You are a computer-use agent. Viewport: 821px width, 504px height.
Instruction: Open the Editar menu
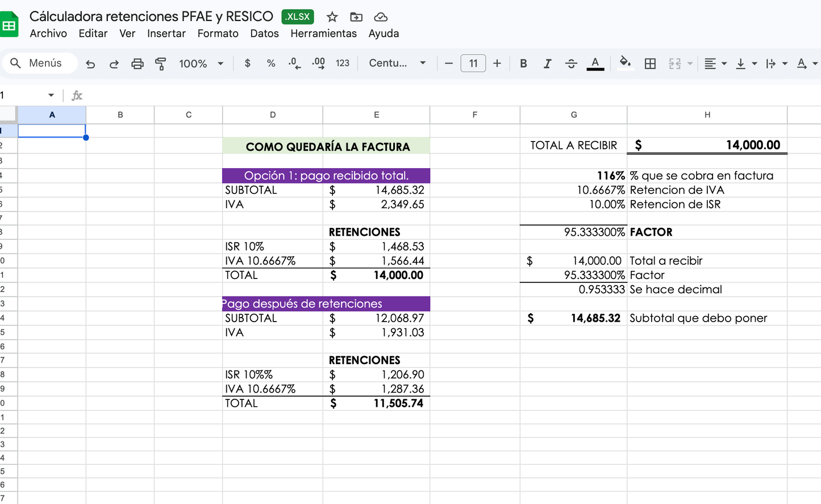point(93,34)
